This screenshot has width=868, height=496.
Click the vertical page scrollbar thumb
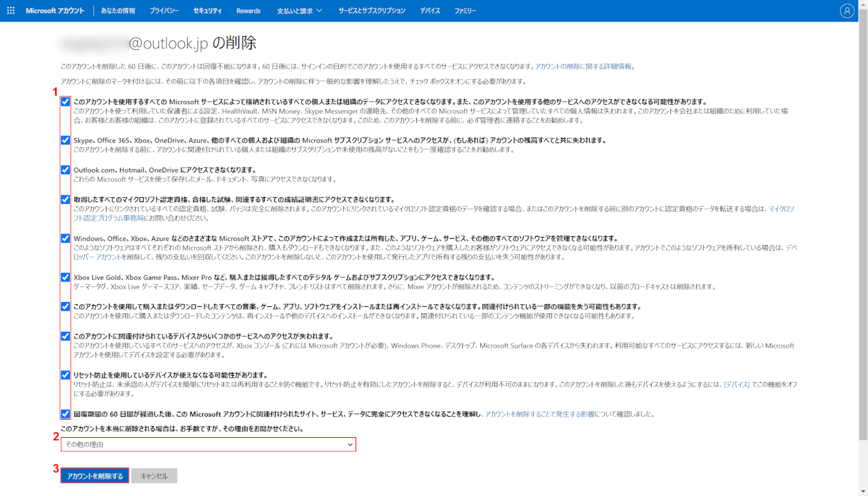(x=863, y=224)
